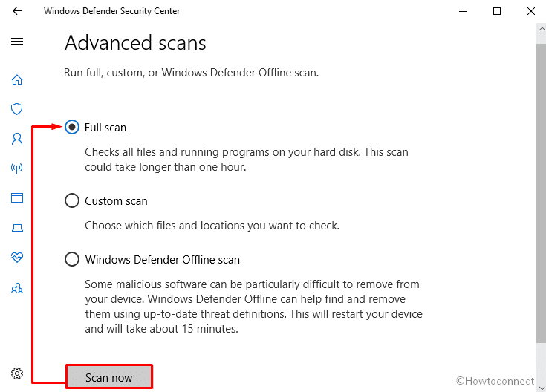Open Account protection person icon

coord(17,139)
